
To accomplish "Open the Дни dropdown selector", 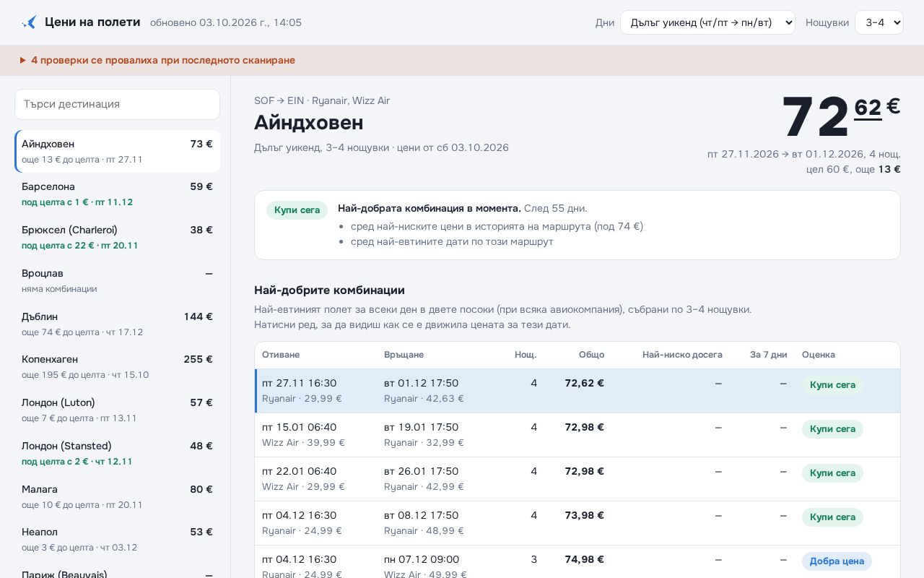I will [707, 22].
